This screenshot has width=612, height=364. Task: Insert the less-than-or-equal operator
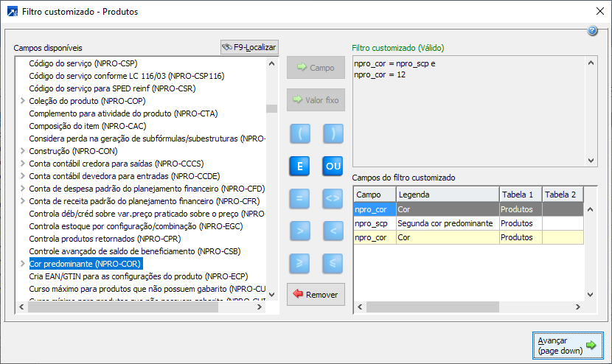tap(333, 263)
